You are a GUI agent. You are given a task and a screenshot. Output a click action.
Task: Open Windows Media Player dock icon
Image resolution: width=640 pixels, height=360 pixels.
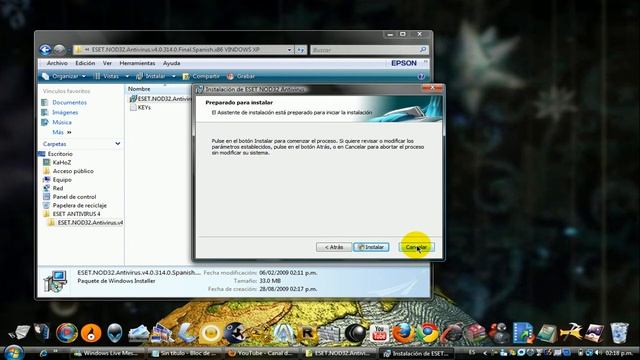tap(67, 333)
